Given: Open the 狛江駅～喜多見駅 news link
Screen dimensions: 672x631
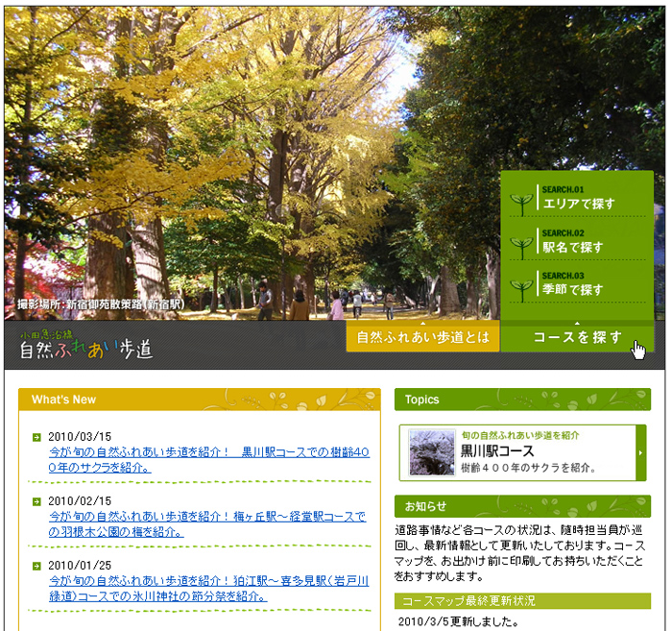Looking at the screenshot, I should coord(209,588).
